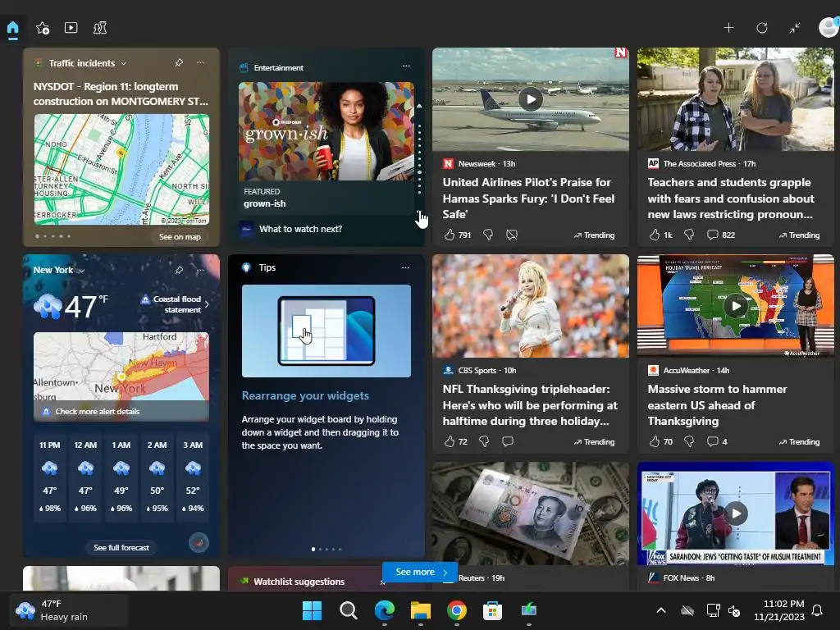Viewport: 840px width, 630px height.
Task: Play the AccuWeather storm video
Action: coord(736,306)
